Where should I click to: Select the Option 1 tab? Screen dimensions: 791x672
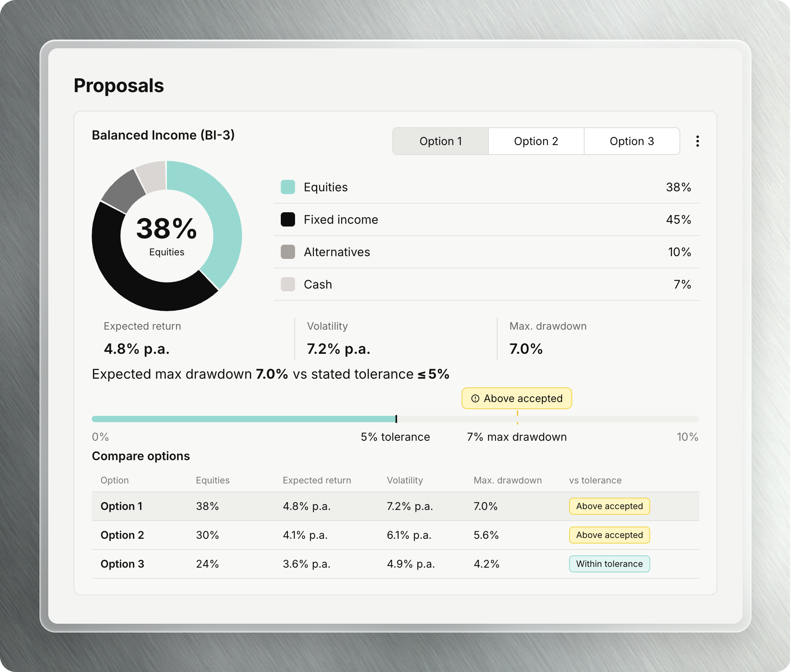441,141
